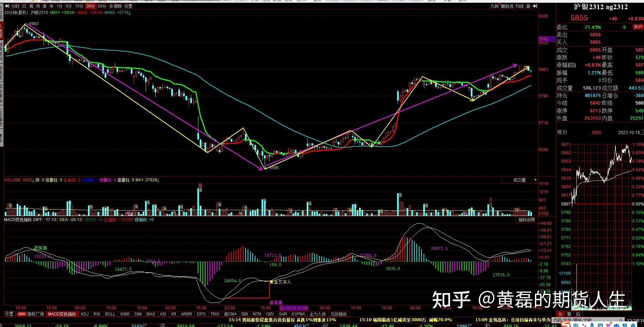Open 设置 in the top period bar
644x327 pixels.
[x=128, y=6]
